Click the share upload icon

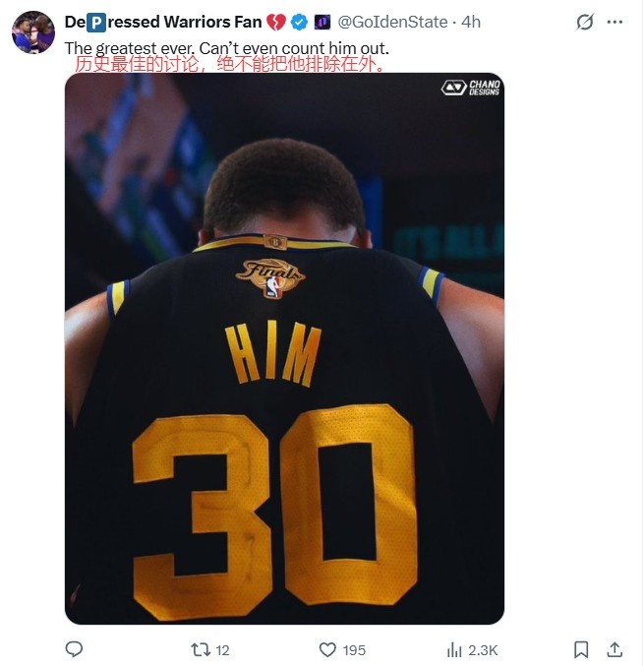tap(615, 649)
